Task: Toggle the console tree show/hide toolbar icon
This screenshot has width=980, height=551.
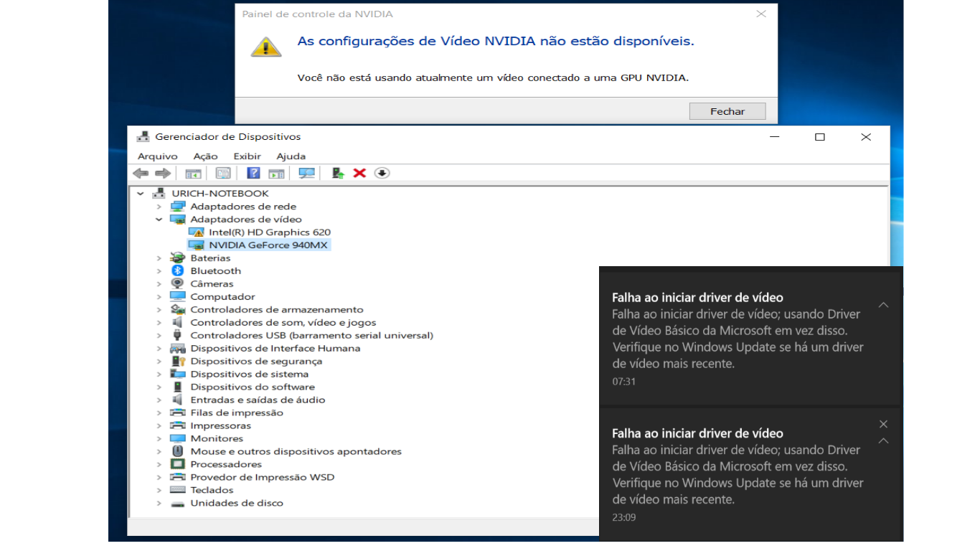Action: tap(193, 173)
